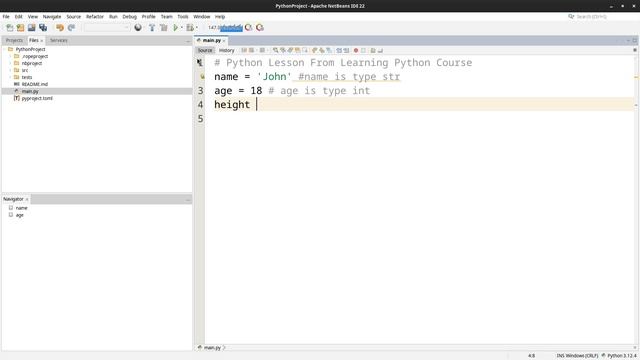
Task: Click the Stop Macro Recording icon
Action: pyautogui.click(x=363, y=50)
